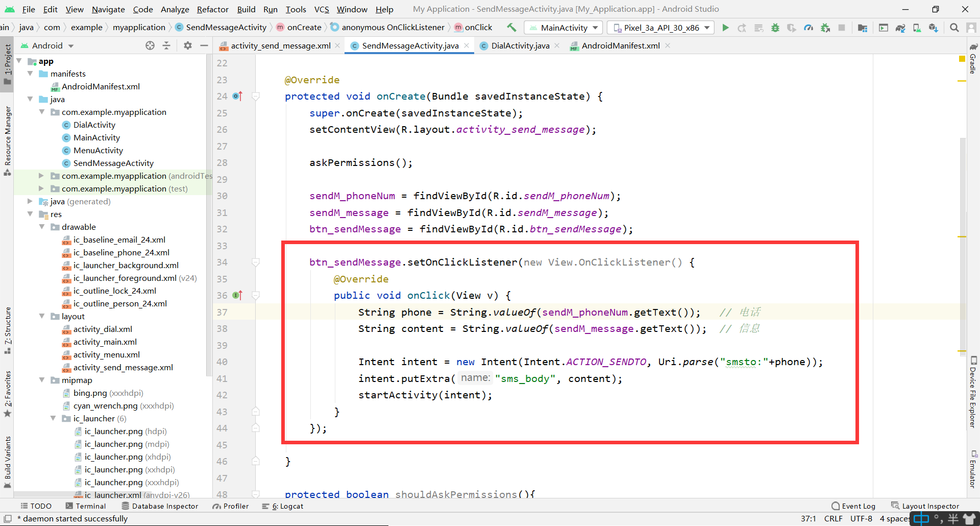Start debugging using the bug icon
The width and height of the screenshot is (980, 526).
coord(774,28)
